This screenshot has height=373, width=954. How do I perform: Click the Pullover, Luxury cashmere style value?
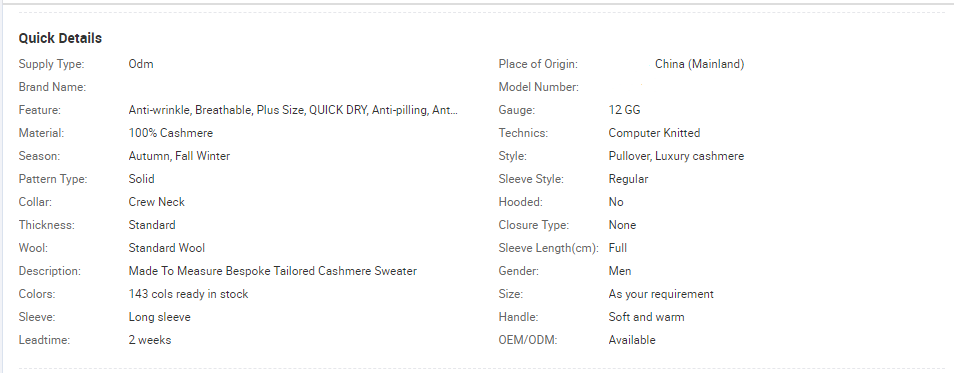[676, 156]
